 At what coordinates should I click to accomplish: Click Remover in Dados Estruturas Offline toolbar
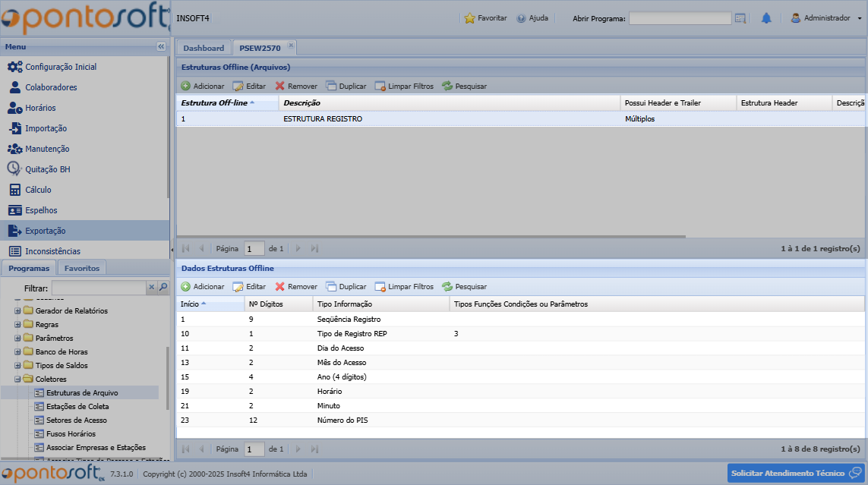(x=296, y=287)
